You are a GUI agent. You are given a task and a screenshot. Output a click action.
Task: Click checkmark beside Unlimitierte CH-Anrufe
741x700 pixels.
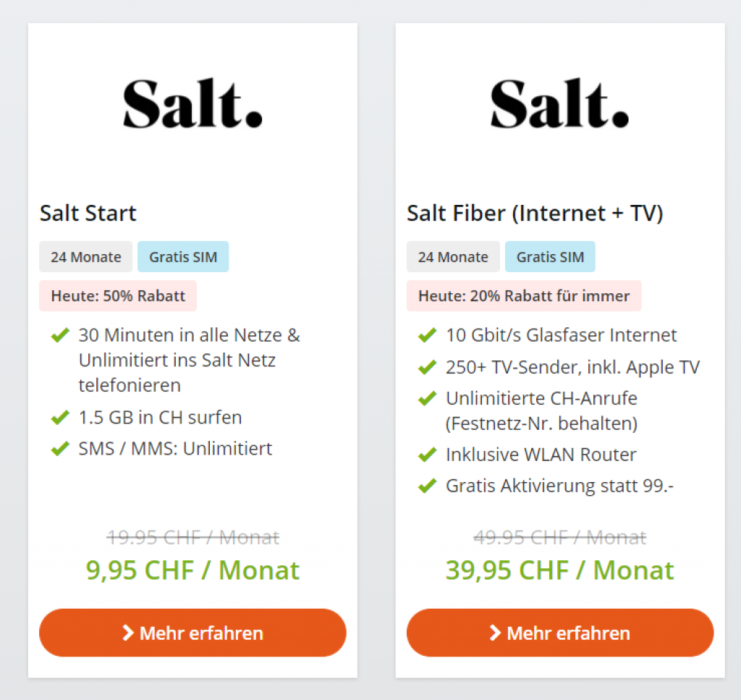point(427,398)
